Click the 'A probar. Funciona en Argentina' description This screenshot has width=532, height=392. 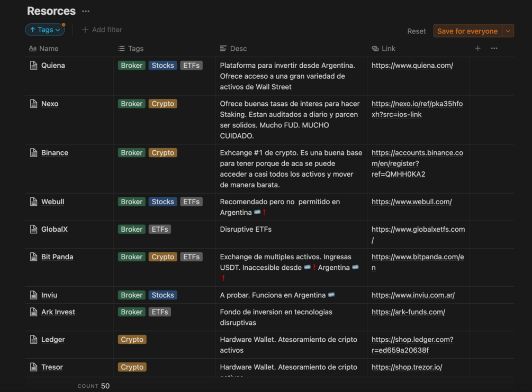coord(277,295)
